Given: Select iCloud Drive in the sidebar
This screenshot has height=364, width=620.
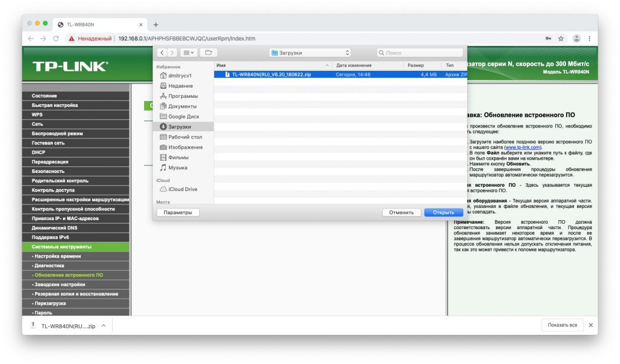Looking at the screenshot, I should pos(182,189).
